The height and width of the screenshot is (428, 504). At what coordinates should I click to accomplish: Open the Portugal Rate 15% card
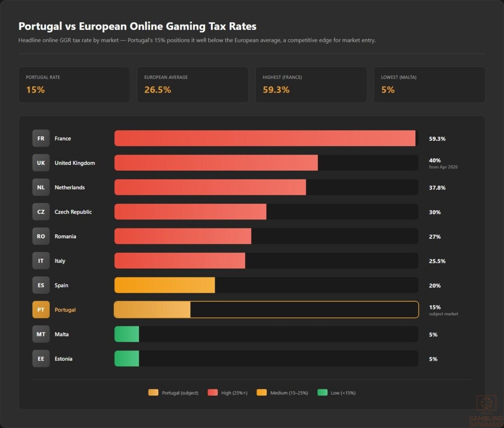pyautogui.click(x=74, y=85)
